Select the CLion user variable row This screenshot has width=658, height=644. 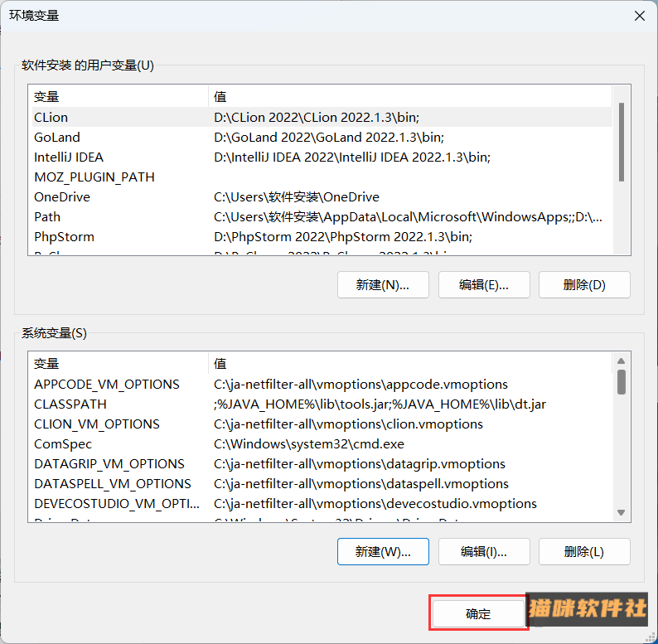point(322,117)
